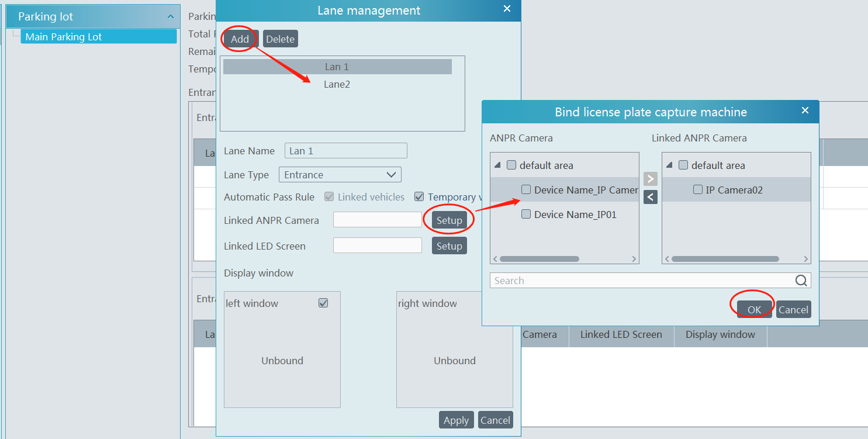Collapse the Parking lot panel chevron
Screen dimensions: 868x439
click(x=170, y=17)
